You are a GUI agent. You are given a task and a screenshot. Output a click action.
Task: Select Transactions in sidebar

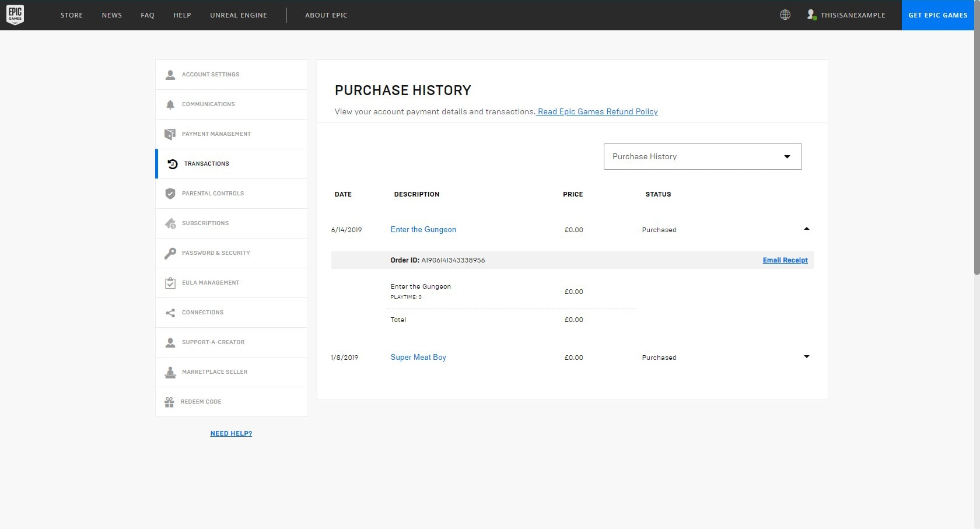pyautogui.click(x=231, y=164)
